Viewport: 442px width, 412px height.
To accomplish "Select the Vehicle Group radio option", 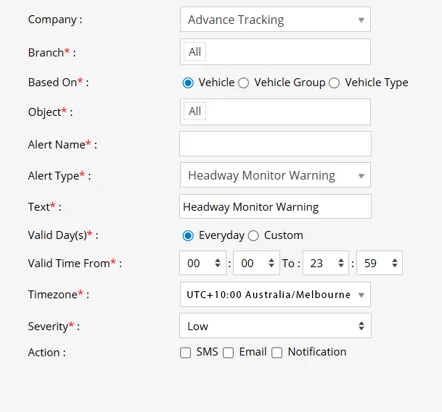I will [244, 83].
